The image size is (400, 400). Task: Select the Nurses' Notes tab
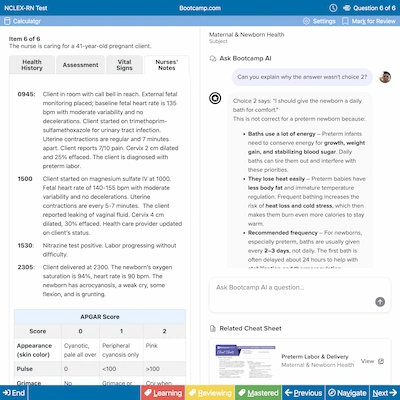click(x=167, y=65)
